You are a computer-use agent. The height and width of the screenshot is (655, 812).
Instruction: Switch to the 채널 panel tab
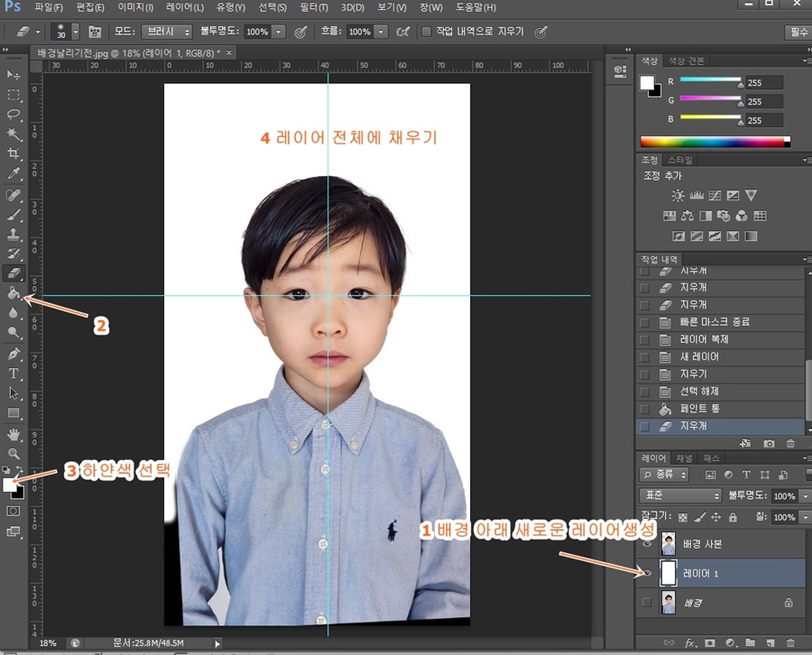685,458
